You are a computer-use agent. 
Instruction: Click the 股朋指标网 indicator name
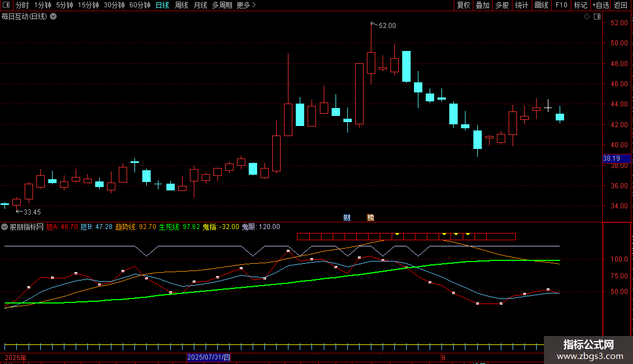pyautogui.click(x=27, y=227)
